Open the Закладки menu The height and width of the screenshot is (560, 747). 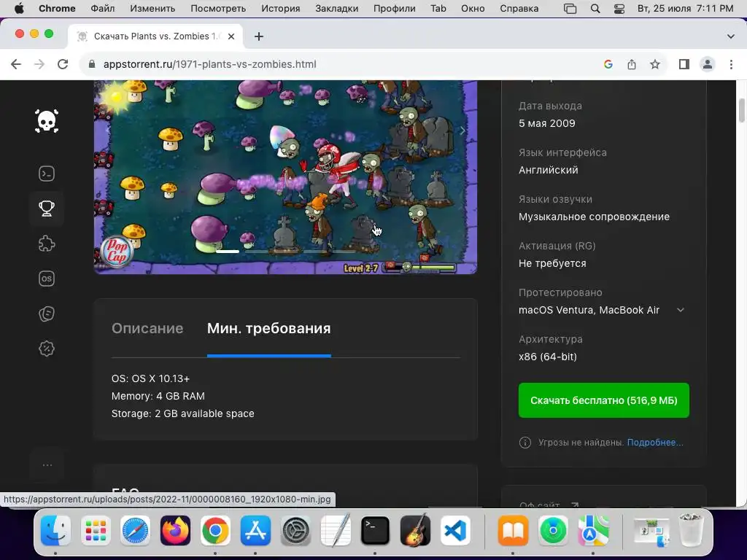[337, 9]
